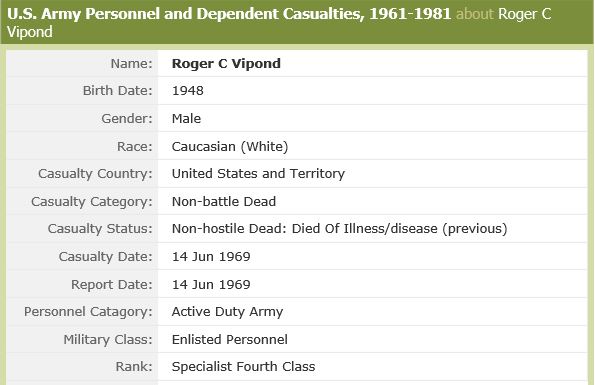Click the Name field label
Screen dimensions: 595x385
point(131,63)
